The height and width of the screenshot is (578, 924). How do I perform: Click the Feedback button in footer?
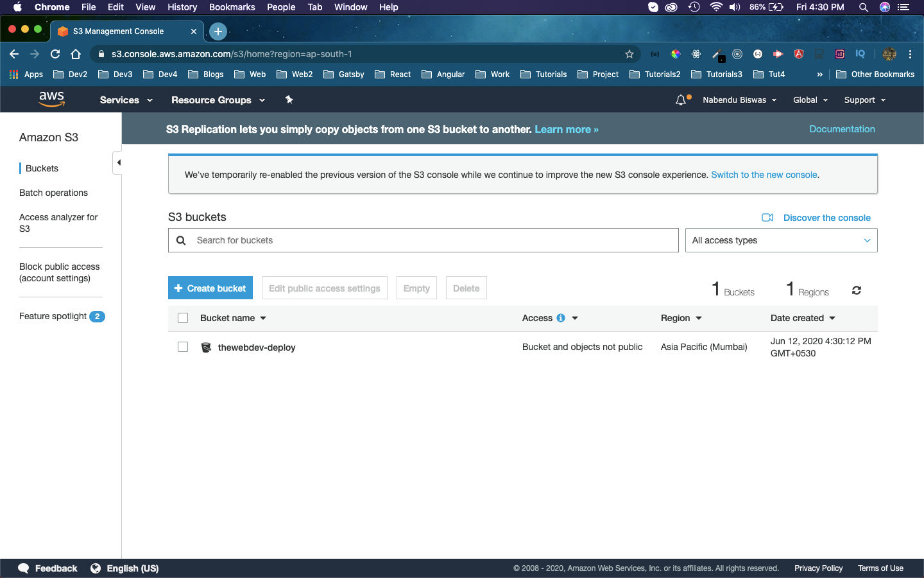[x=48, y=568]
